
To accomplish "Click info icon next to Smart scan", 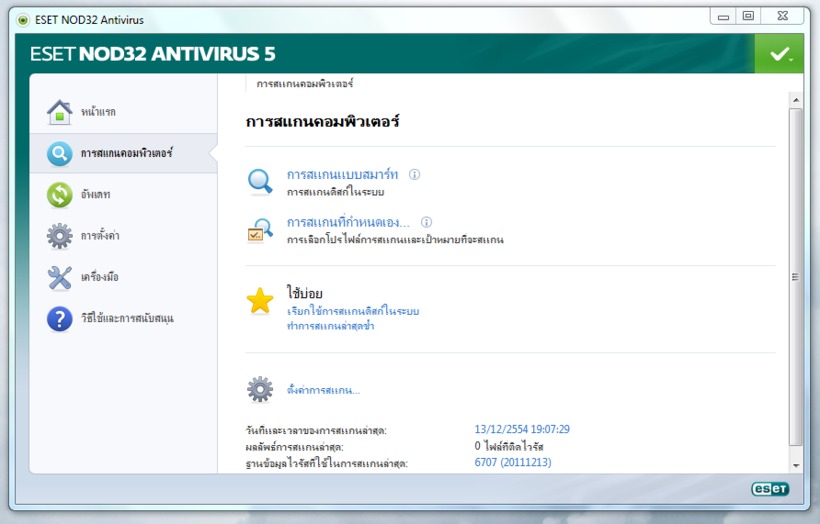I will (x=414, y=175).
